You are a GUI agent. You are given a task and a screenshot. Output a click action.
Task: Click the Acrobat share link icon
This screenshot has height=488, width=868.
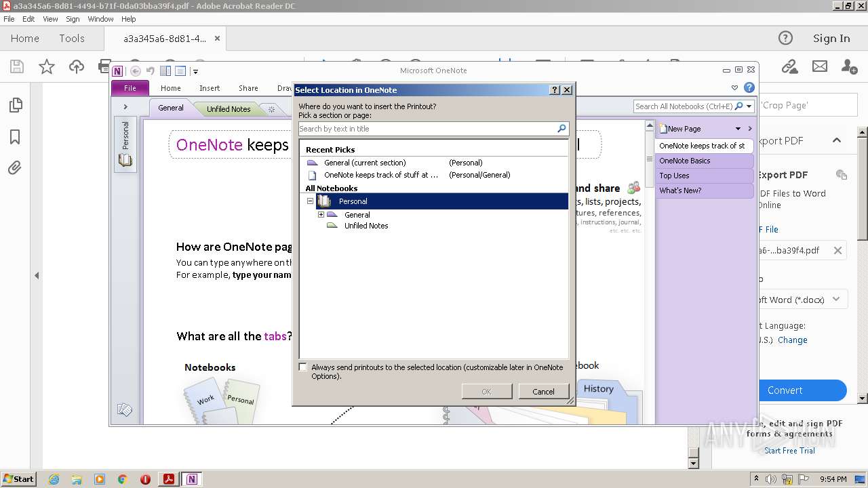[789, 66]
